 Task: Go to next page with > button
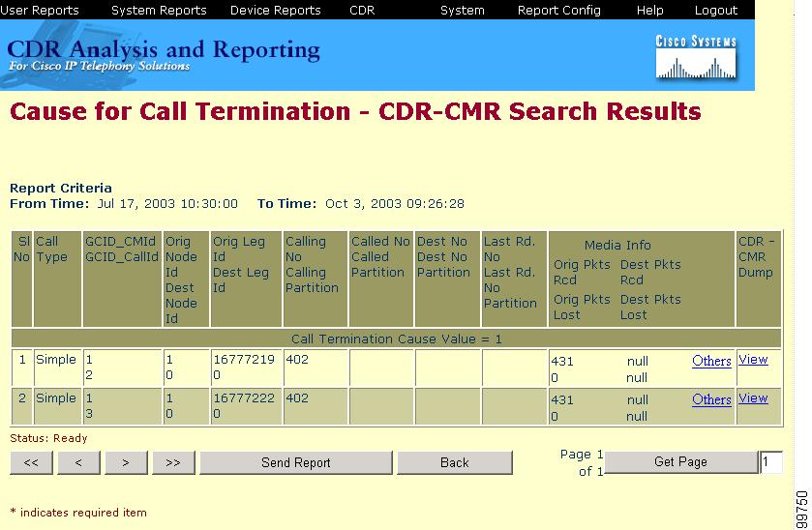click(x=126, y=462)
